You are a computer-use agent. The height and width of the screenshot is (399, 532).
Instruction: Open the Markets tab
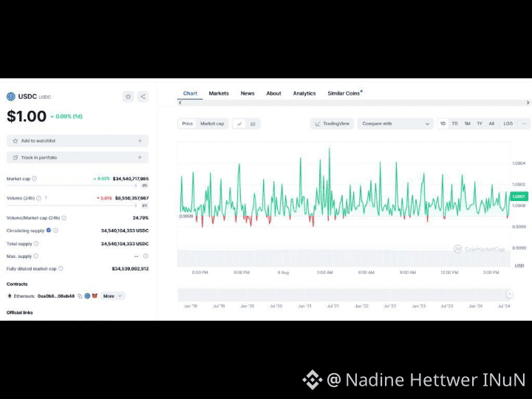coord(219,93)
